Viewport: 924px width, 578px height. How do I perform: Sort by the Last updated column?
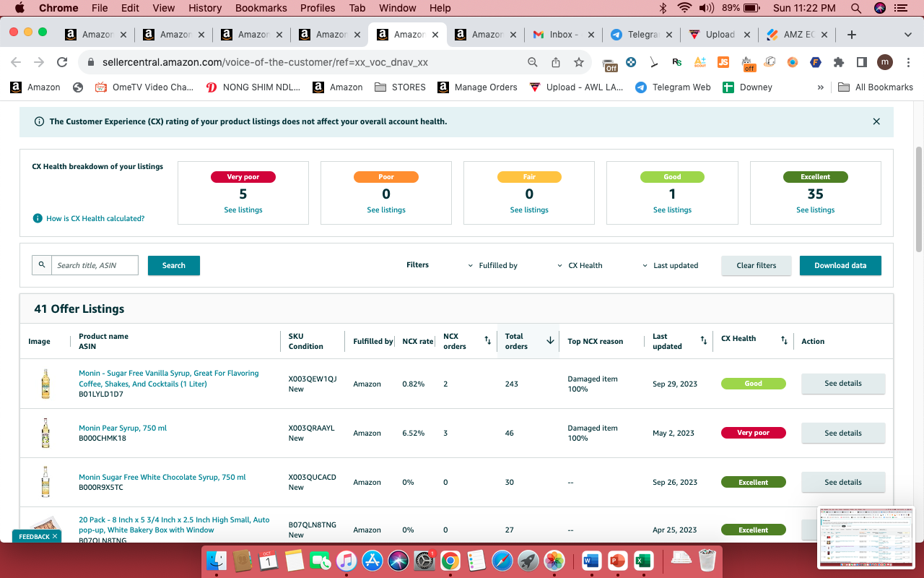(x=704, y=340)
